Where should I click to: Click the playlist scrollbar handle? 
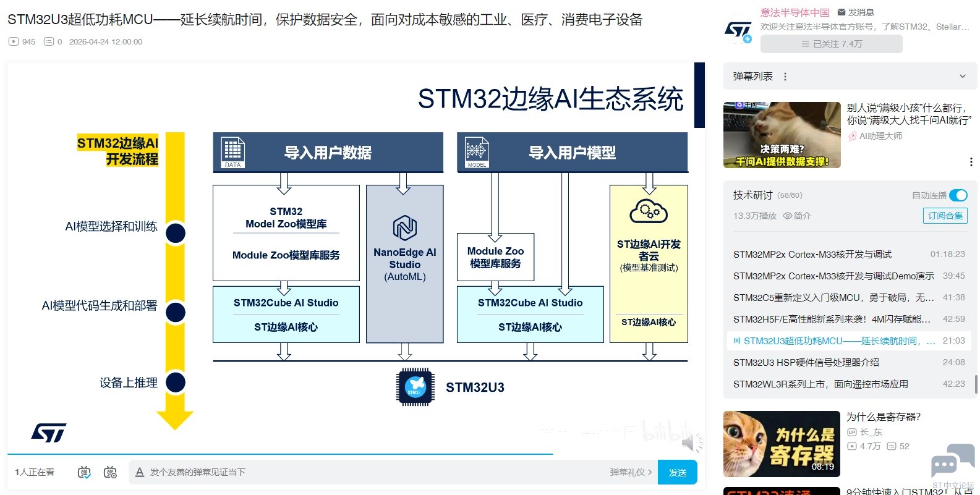click(x=976, y=384)
